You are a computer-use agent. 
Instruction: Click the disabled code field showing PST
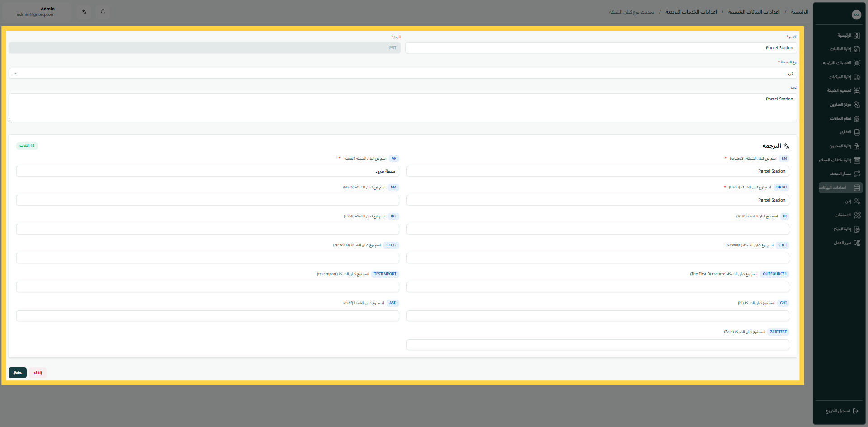(x=204, y=48)
